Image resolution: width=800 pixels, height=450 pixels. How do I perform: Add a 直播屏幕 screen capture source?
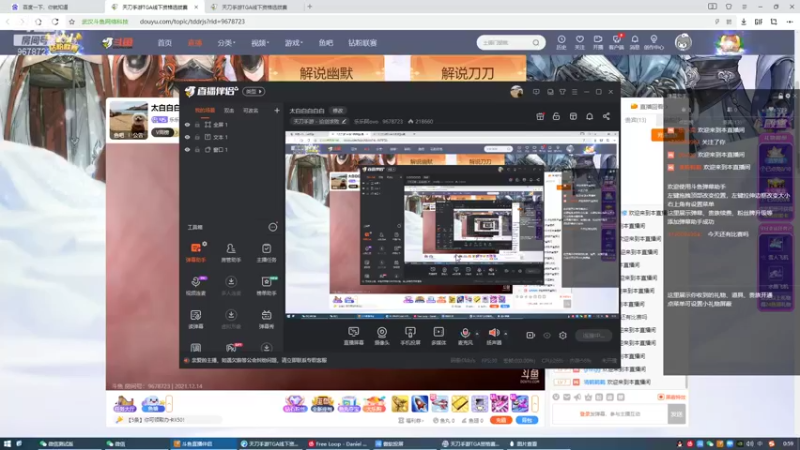[354, 336]
